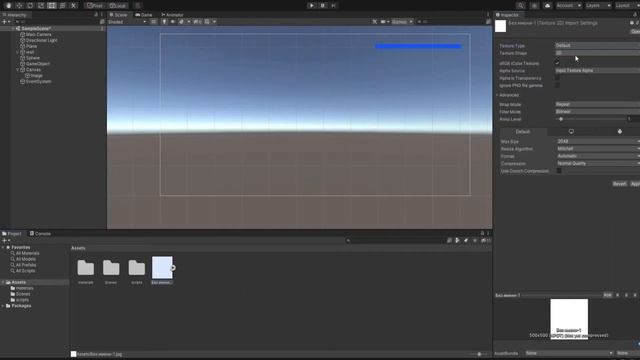
Task: Open Max Size dropdown
Action: [598, 141]
